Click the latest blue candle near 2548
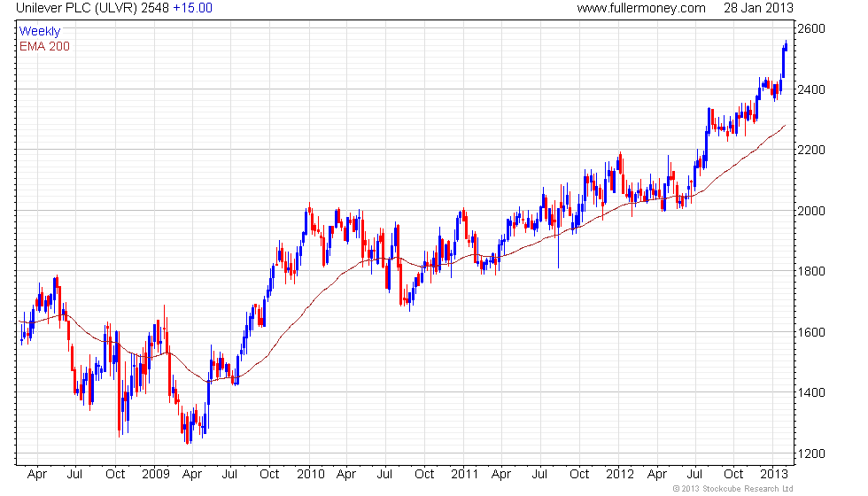 click(787, 45)
